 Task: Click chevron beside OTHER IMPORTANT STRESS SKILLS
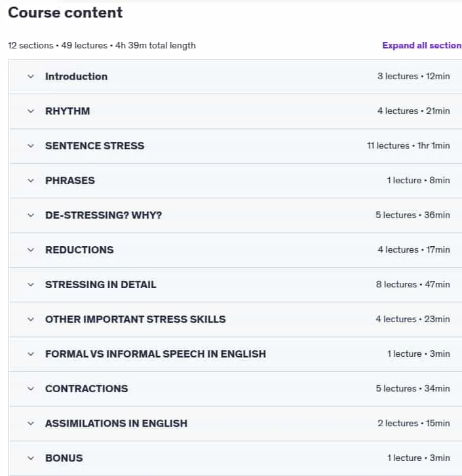tap(31, 320)
